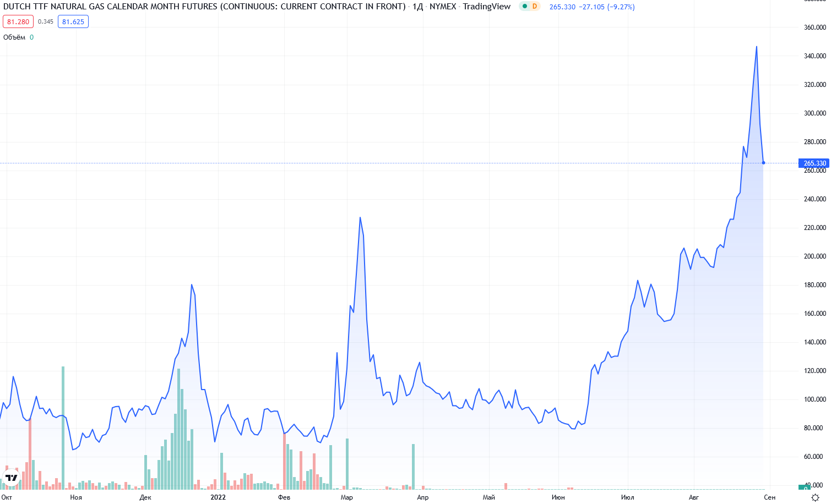The height and width of the screenshot is (504, 831).
Task: Click the blue last-price dot on chart line
Action: point(763,163)
